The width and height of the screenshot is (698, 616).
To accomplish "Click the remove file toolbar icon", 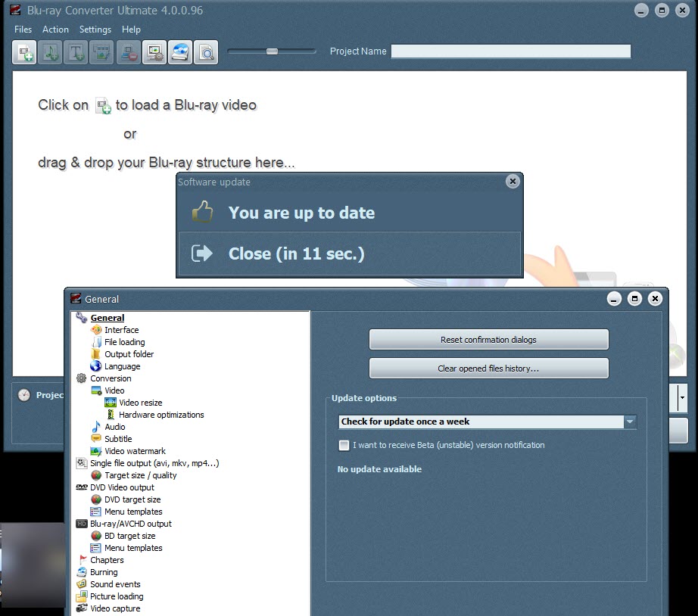I will coord(129,52).
